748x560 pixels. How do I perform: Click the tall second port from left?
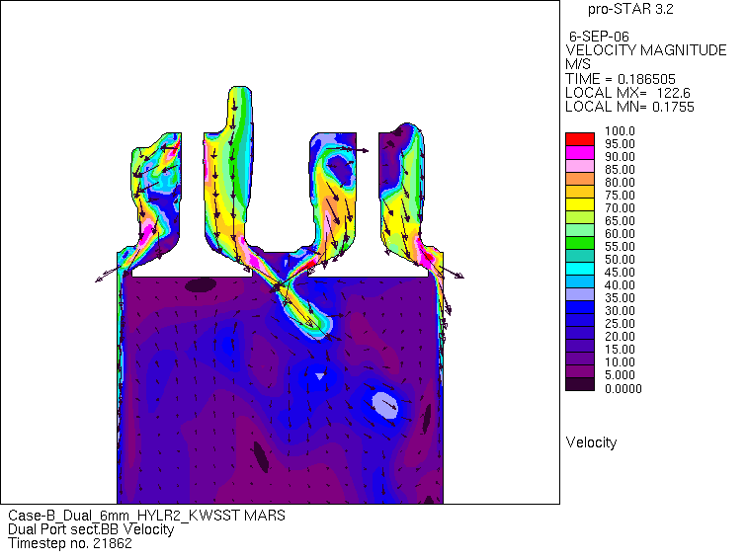click(228, 172)
